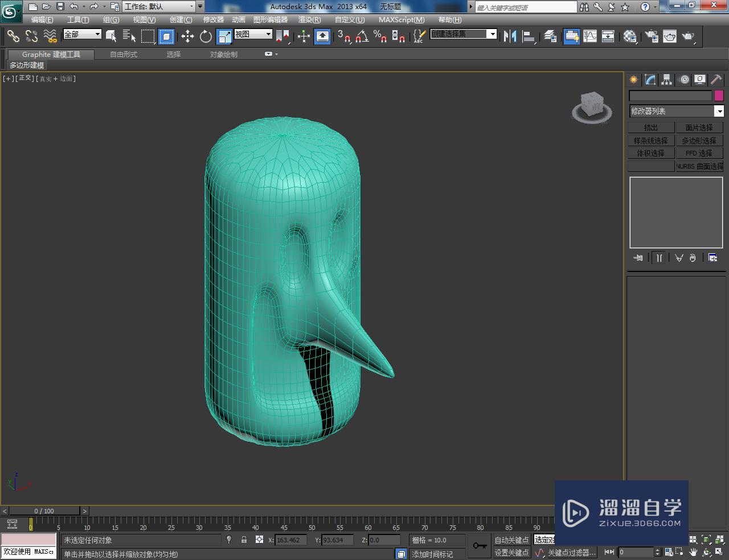729x560 pixels.
Task: Toggle the selection lock padlock icon
Action: coord(244,540)
